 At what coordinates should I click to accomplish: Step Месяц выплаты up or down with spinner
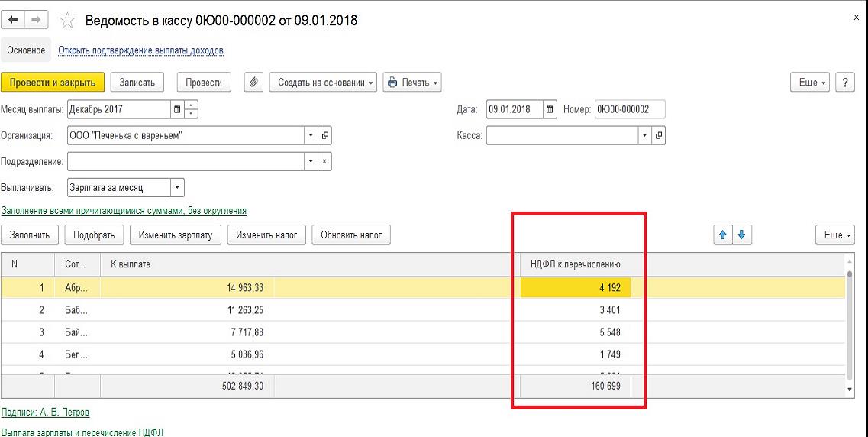tap(191, 109)
